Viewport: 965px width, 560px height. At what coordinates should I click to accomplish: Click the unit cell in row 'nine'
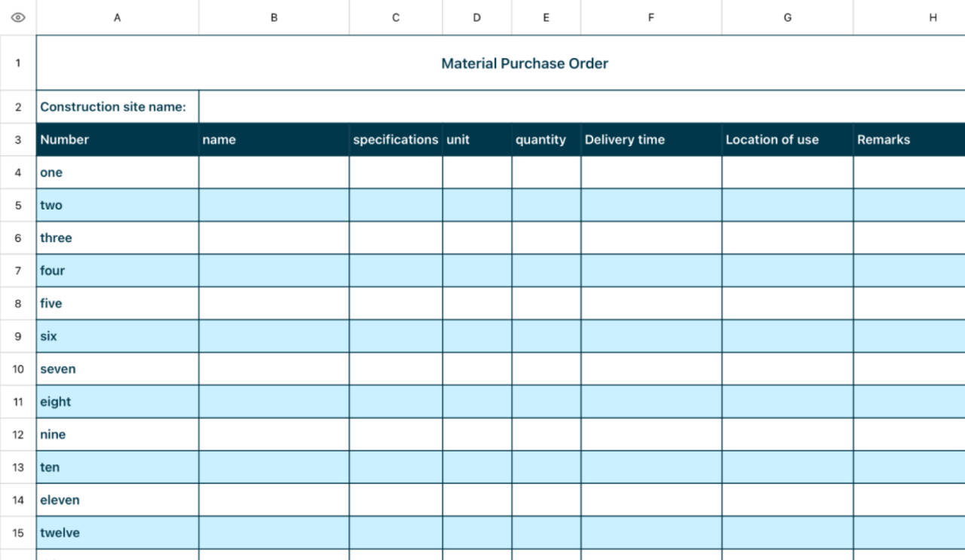477,435
